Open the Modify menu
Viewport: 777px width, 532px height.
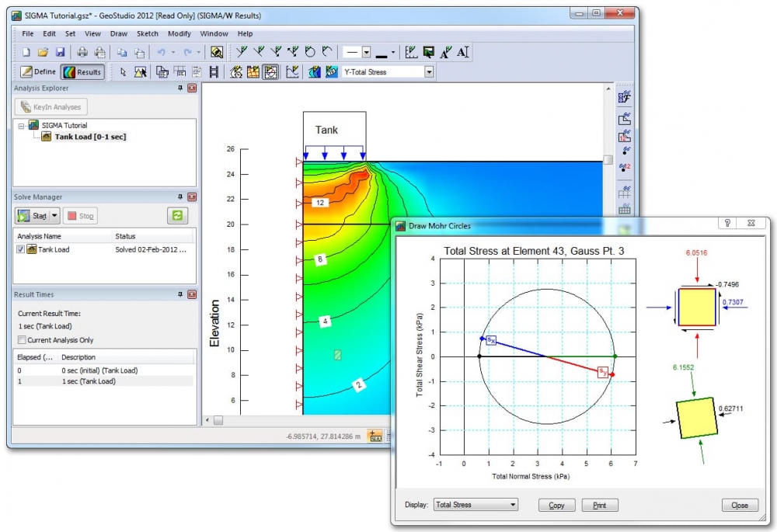179,33
